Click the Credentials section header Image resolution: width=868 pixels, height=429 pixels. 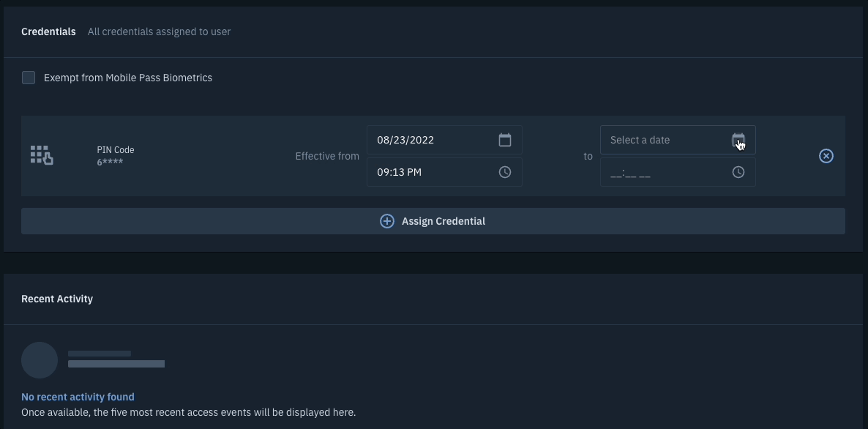coord(48,31)
